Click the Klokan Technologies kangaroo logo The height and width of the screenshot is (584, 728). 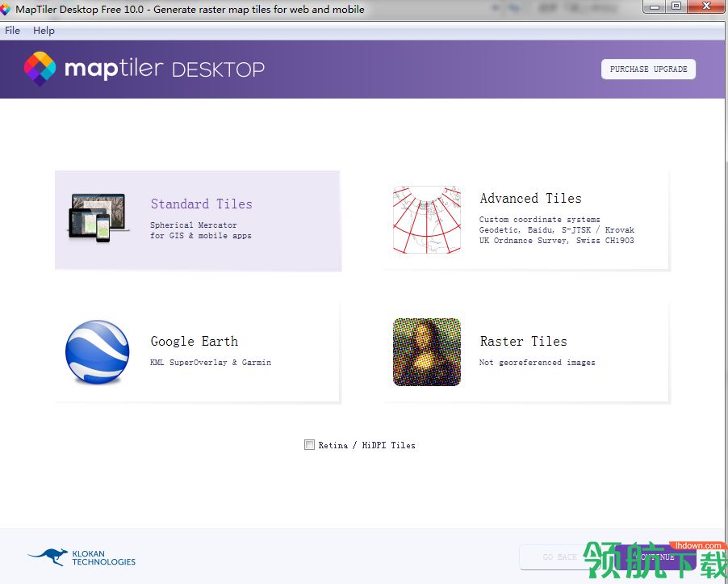pos(48,557)
